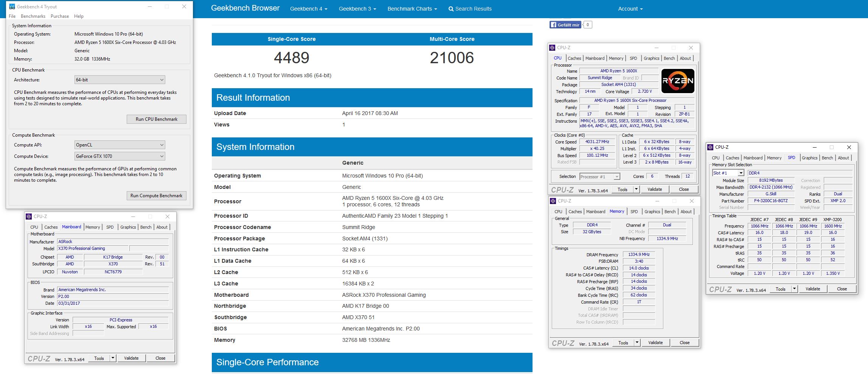Image resolution: width=868 pixels, height=374 pixels.
Task: Switch to Caches tab in CPU-Z Mainboard window
Action: pyautogui.click(x=51, y=227)
